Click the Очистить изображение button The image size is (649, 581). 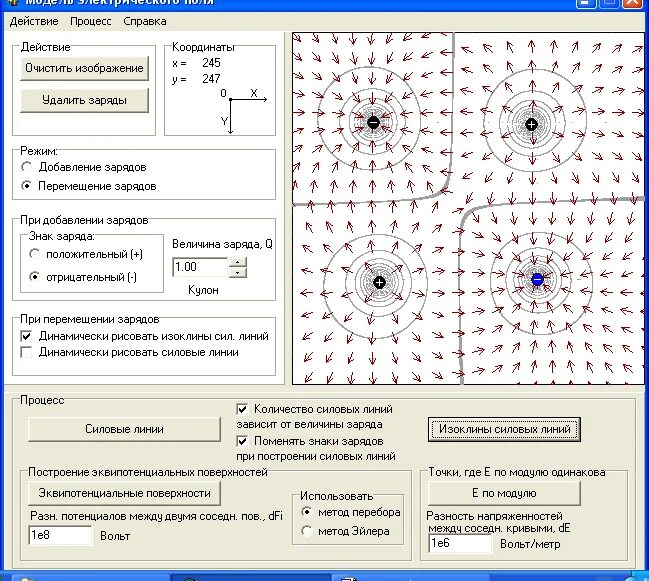click(x=84, y=68)
